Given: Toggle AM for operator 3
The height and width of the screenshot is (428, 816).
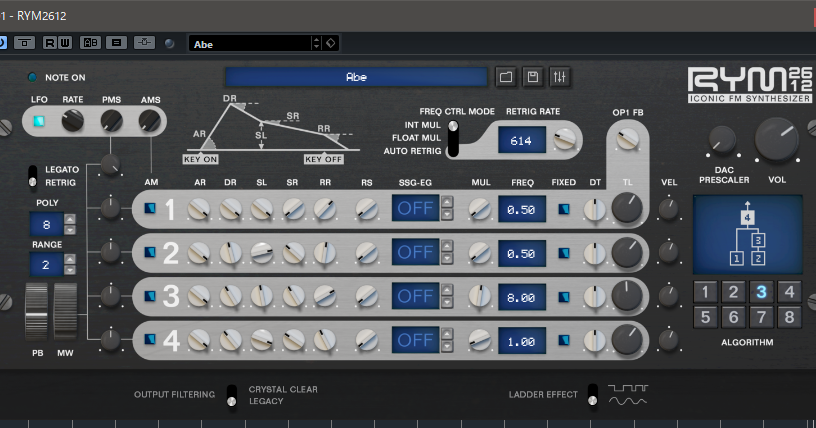Looking at the screenshot, I should pyautogui.click(x=150, y=296).
